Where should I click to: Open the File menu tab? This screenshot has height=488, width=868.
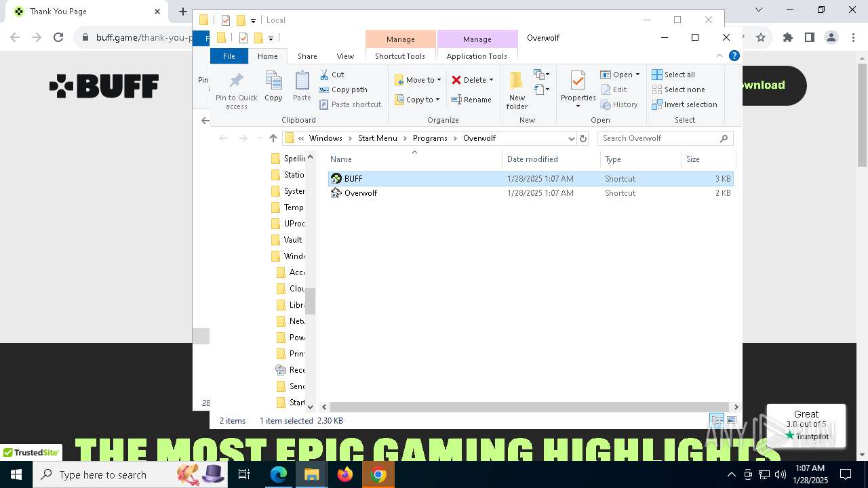pyautogui.click(x=229, y=56)
